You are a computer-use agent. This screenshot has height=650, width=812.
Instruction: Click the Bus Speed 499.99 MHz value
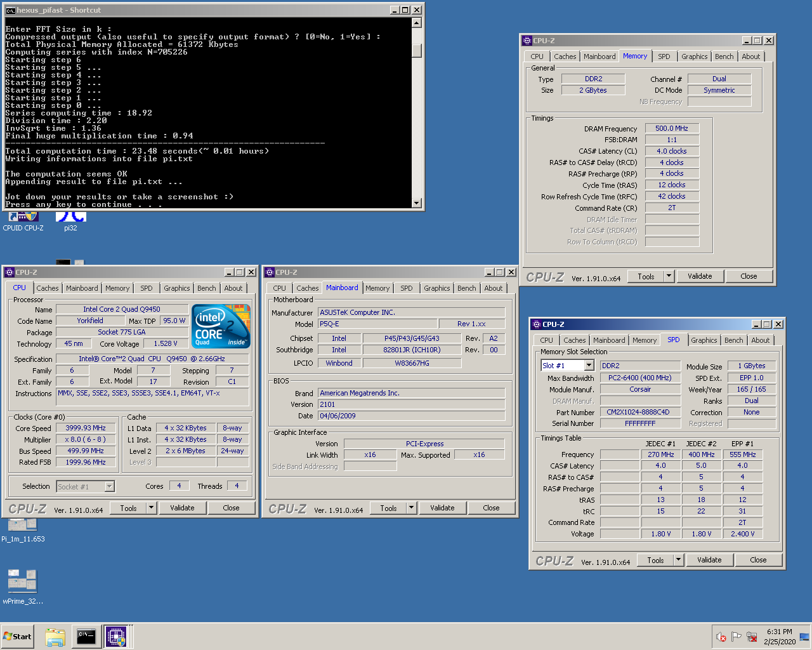tap(86, 451)
